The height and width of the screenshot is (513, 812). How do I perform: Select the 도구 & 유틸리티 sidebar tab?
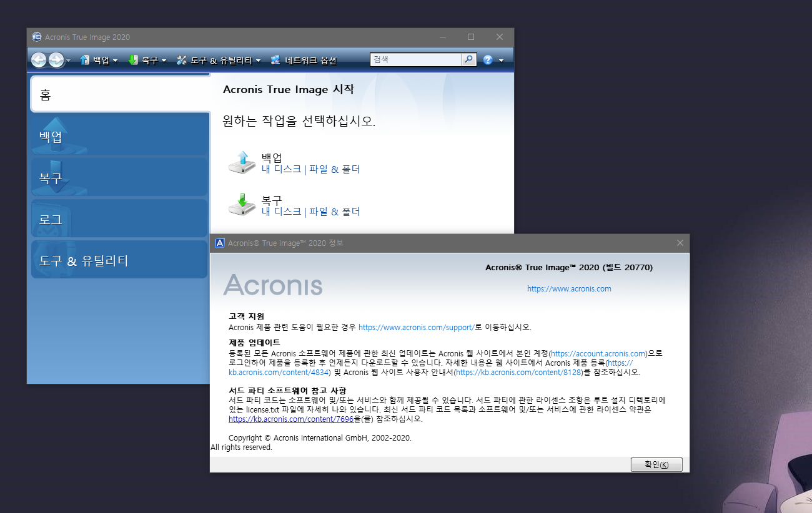(120, 260)
